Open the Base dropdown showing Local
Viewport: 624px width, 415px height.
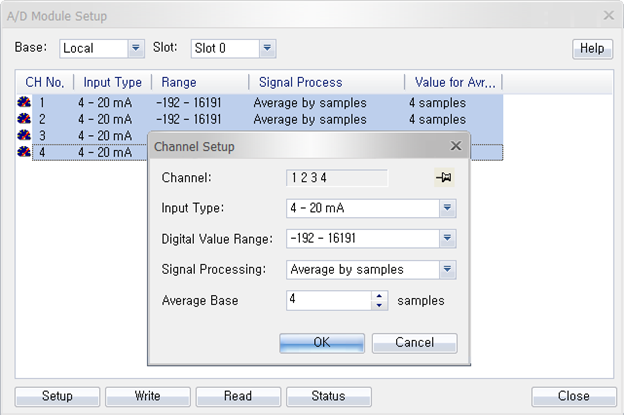pyautogui.click(x=136, y=48)
